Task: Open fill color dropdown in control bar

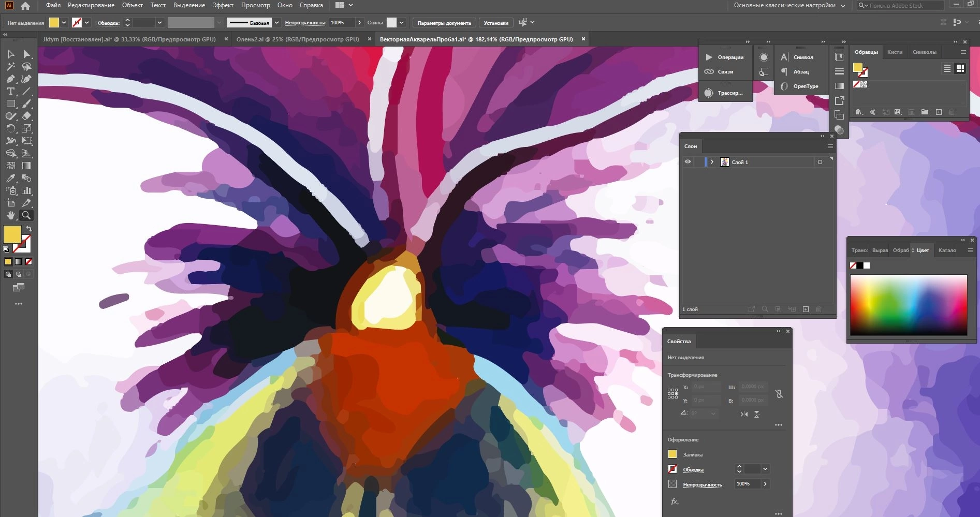Action: [x=64, y=23]
